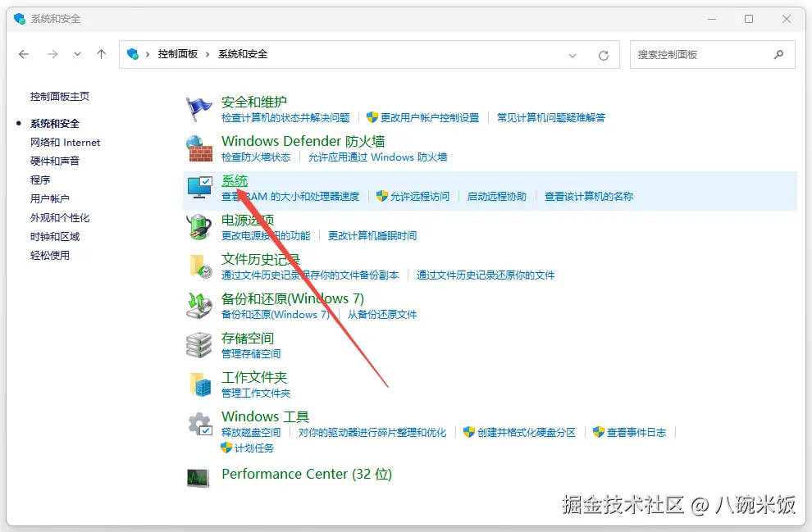
Task: Click the search magnifier icon
Action: 778,54
